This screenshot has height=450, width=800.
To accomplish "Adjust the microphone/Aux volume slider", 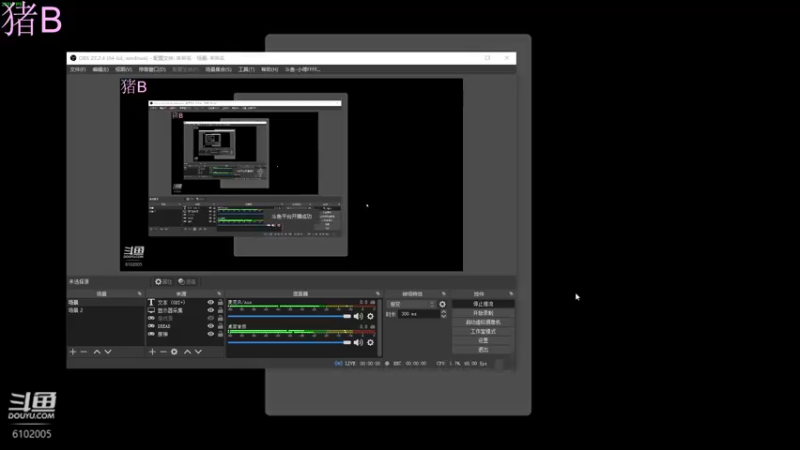I will 289,316.
